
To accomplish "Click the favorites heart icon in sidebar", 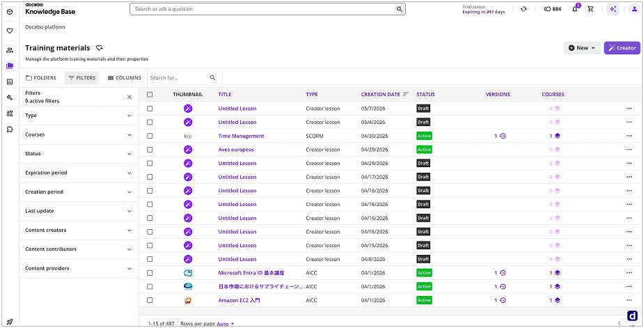I will pos(10,31).
